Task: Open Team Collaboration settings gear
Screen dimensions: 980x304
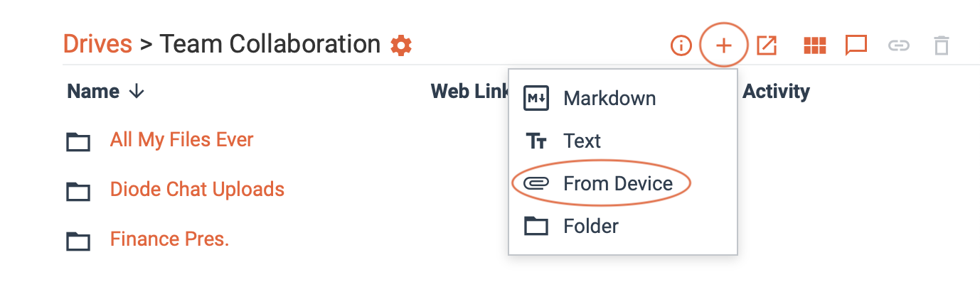Action: (401, 45)
